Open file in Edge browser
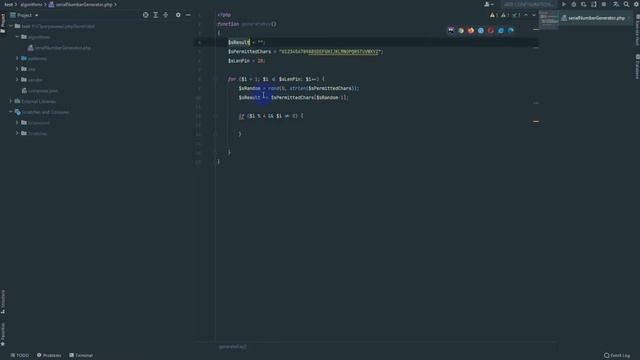640x360 pixels. point(511,30)
